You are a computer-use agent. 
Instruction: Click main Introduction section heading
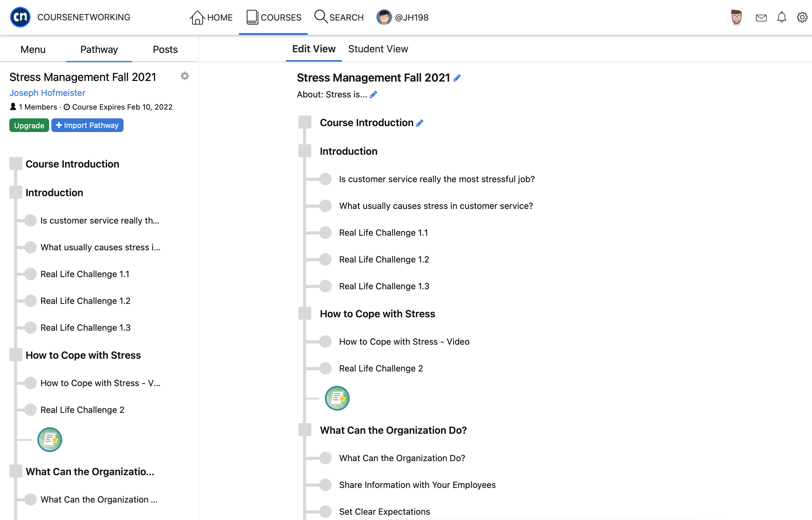click(348, 151)
